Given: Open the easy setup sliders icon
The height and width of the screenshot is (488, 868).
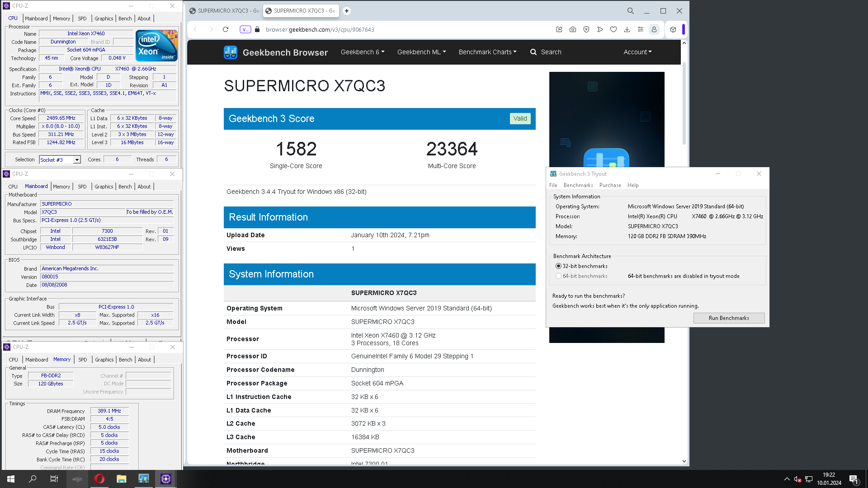Looking at the screenshot, I should click(x=641, y=29).
